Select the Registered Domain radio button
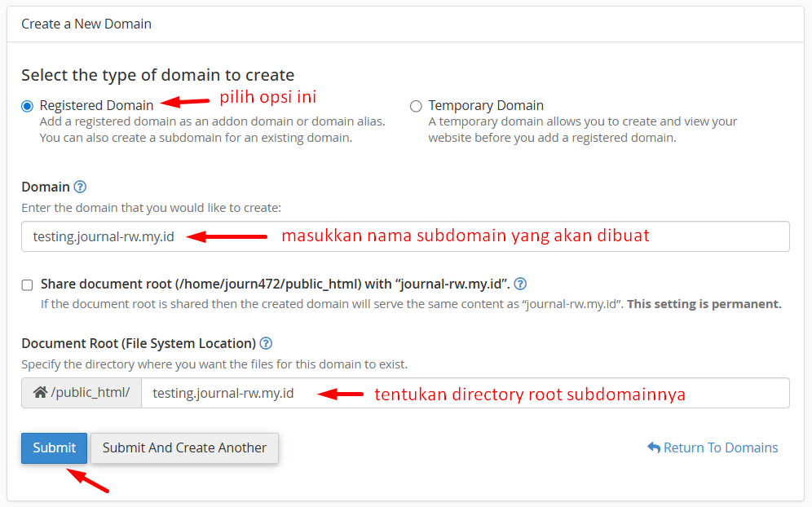Screen dimensions: 812x507 pyautogui.click(x=28, y=106)
